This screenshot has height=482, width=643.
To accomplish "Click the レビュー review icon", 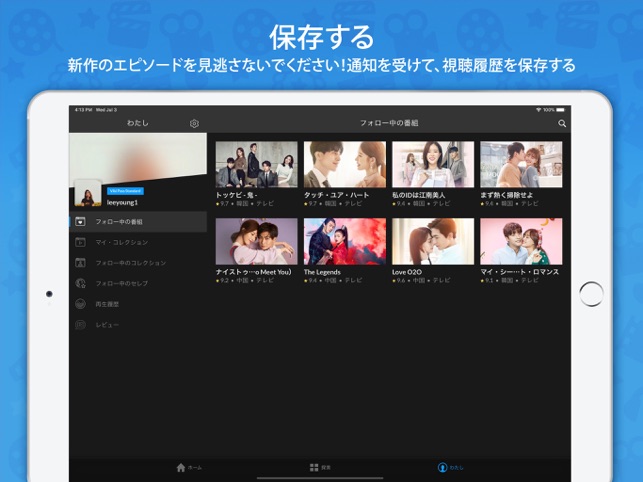I will click(81, 325).
